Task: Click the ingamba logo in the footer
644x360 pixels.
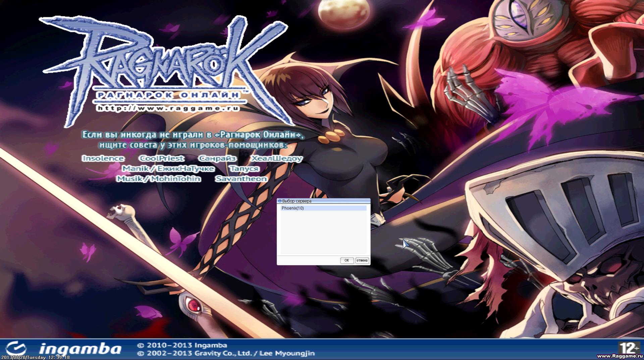Action: coord(64,349)
